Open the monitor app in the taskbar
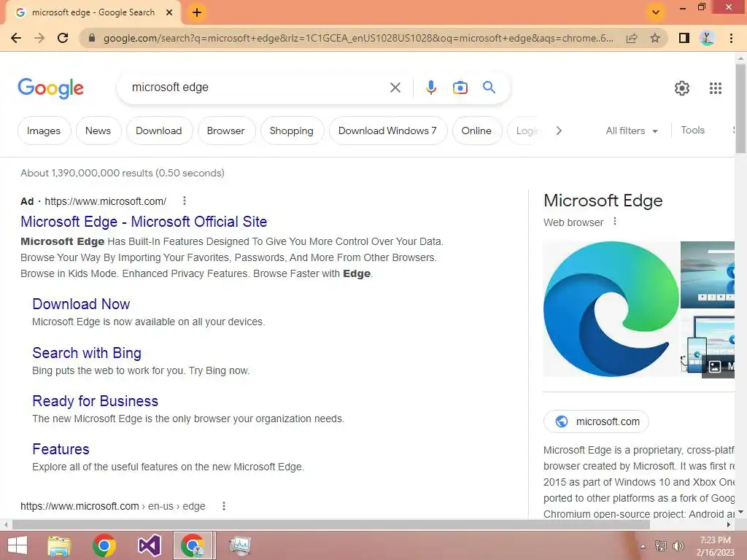The height and width of the screenshot is (560, 747). [x=240, y=545]
